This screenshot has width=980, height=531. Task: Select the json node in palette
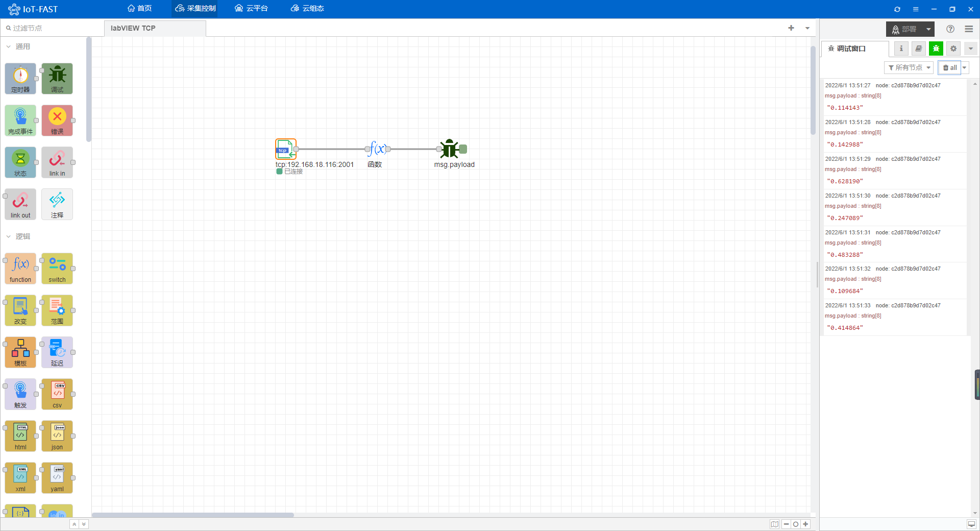57,436
